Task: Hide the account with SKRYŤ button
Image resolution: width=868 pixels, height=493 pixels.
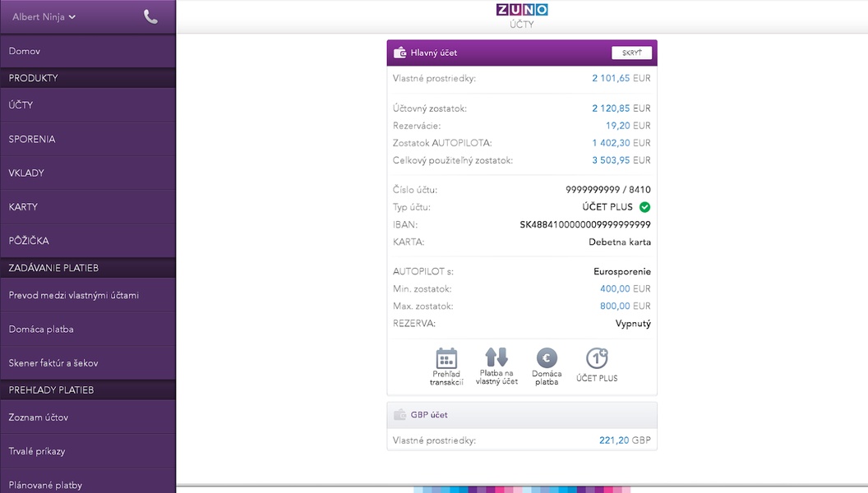Action: click(631, 53)
